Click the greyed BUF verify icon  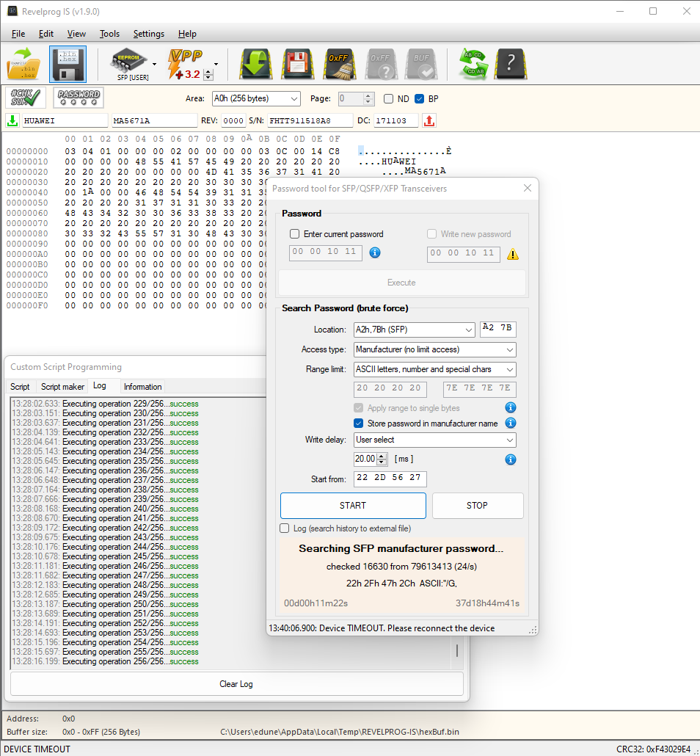click(422, 64)
